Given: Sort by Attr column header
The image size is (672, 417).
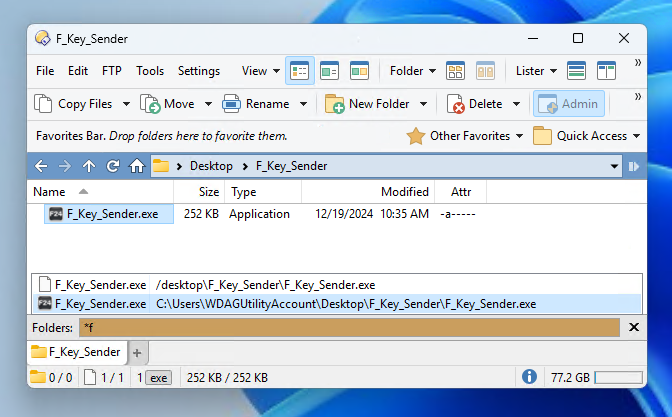Looking at the screenshot, I should coord(461,192).
